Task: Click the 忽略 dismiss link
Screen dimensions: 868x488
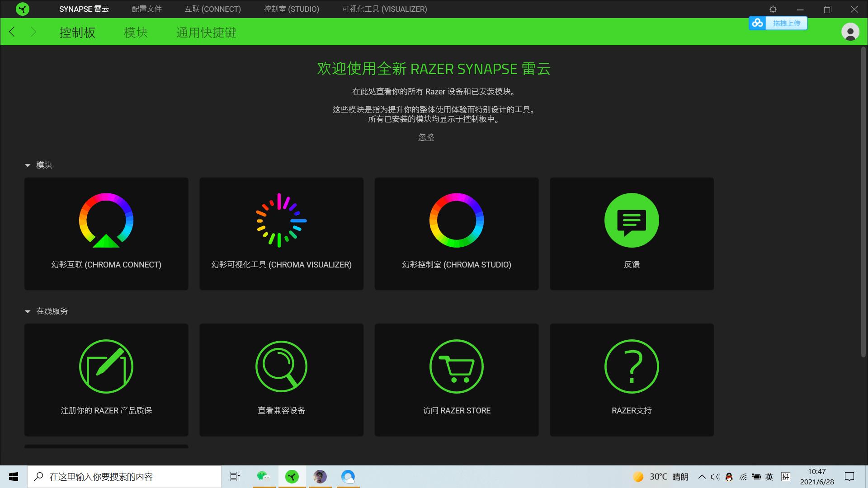Action: click(x=426, y=137)
